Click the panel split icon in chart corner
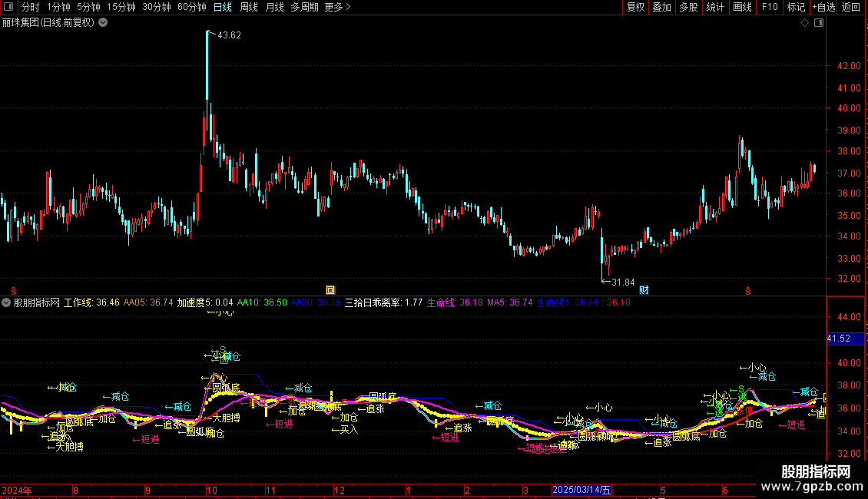Image resolution: width=868 pixels, height=499 pixels. pyautogui.click(x=819, y=23)
